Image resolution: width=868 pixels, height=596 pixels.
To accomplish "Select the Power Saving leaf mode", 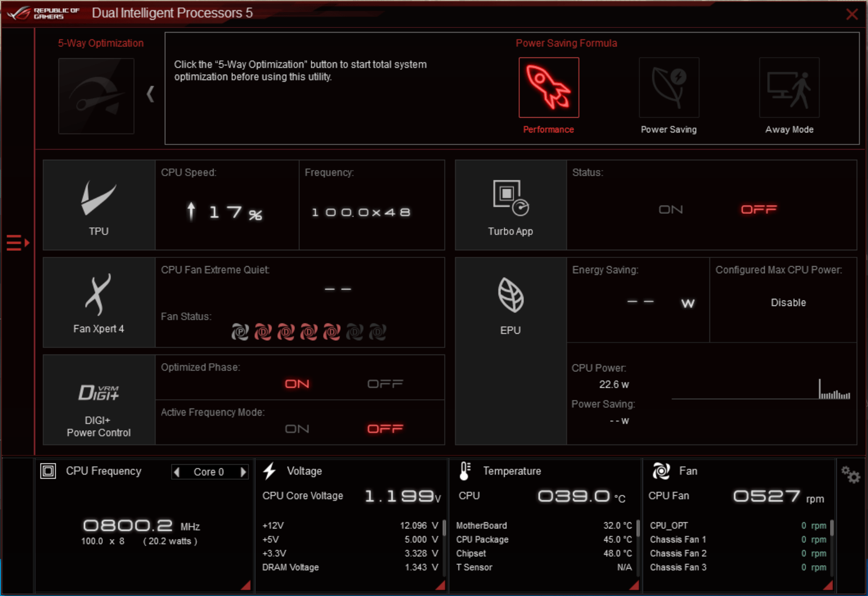I will (669, 87).
